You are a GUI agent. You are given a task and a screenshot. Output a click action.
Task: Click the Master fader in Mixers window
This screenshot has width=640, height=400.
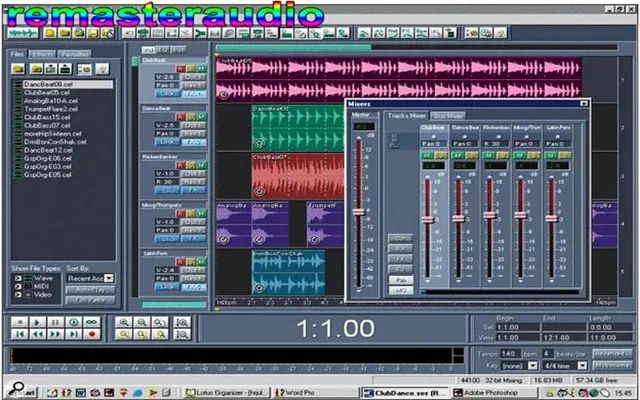click(359, 212)
